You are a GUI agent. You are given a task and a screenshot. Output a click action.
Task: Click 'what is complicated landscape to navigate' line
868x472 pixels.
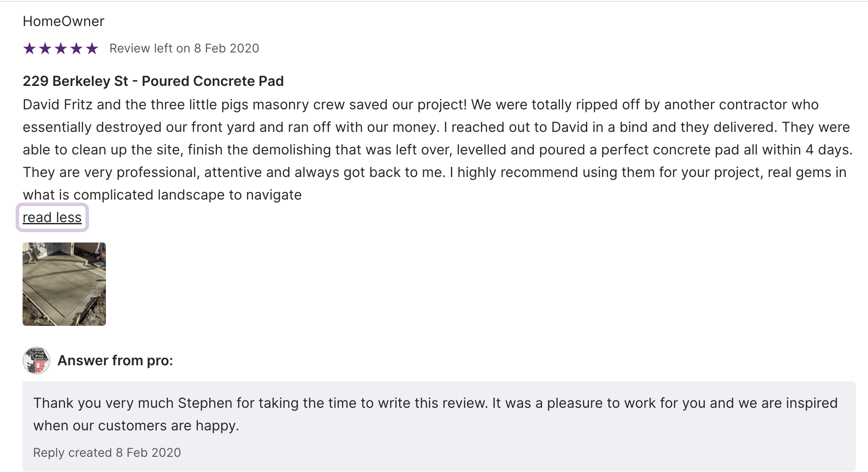(x=162, y=195)
